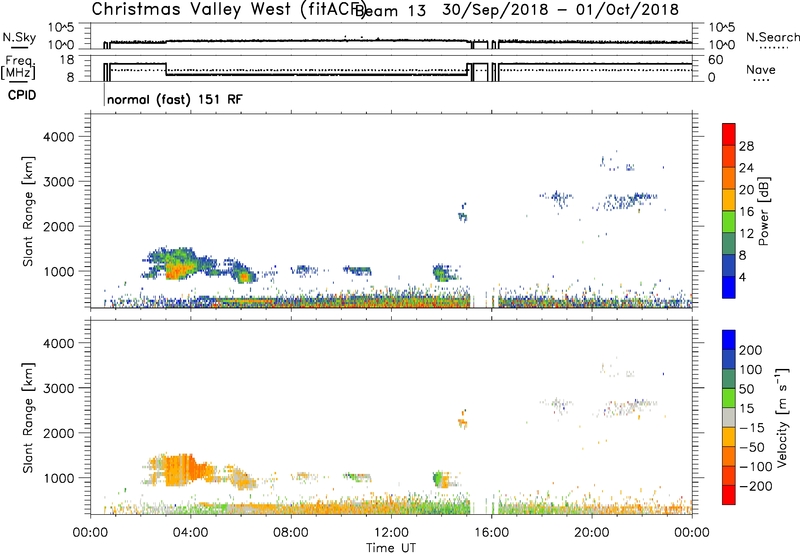Screen dimensions: 800x554
Task: Click the "CPID" row label
Action: [x=22, y=95]
